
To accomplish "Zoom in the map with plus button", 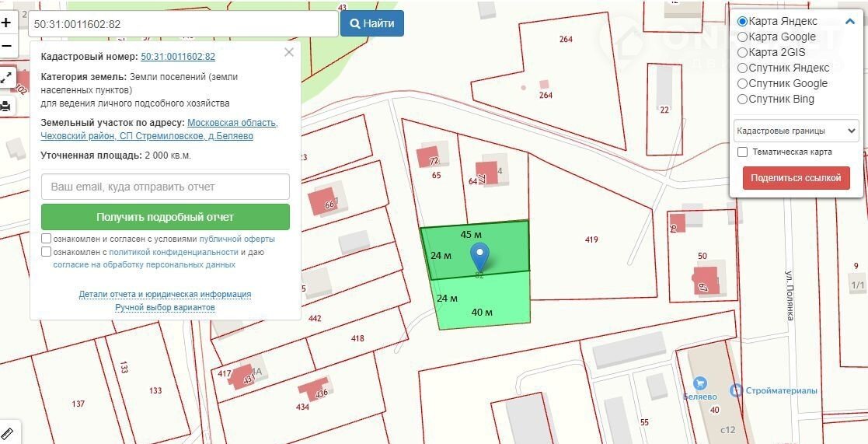I will click(6, 23).
